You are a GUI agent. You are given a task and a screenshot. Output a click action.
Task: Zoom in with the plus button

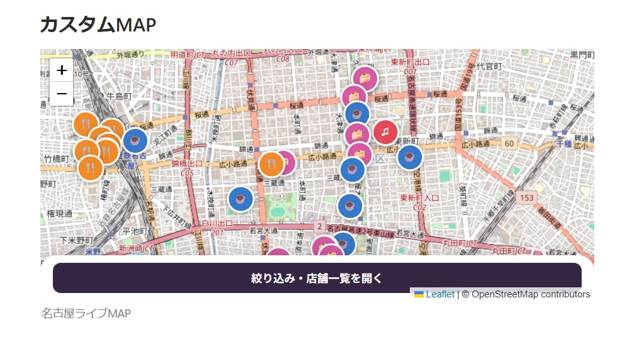62,70
